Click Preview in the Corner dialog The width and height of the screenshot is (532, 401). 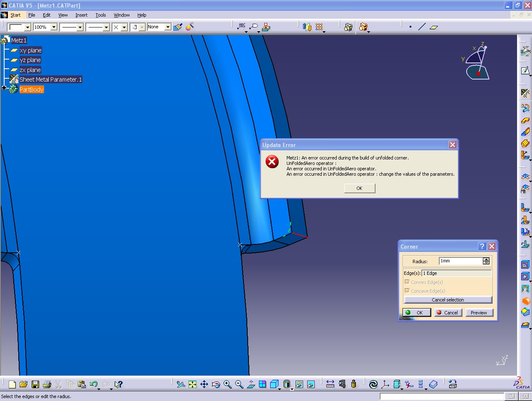point(479,312)
